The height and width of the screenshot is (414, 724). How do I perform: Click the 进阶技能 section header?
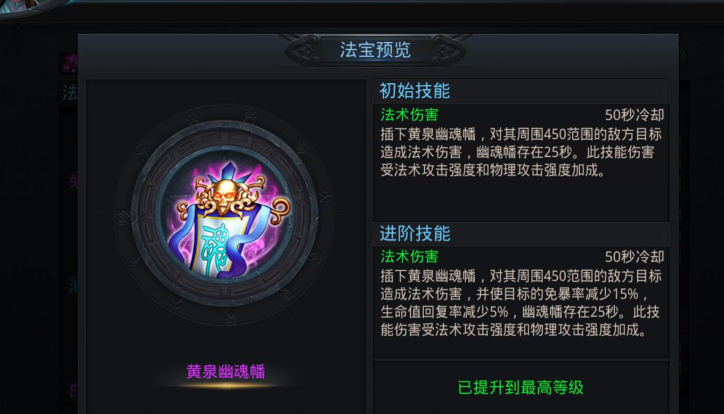pos(415,233)
